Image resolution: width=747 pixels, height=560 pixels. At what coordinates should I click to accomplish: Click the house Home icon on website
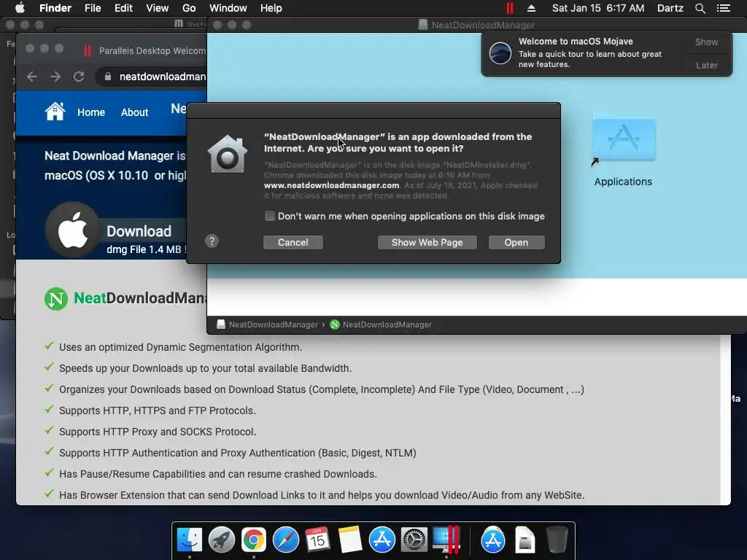click(55, 112)
